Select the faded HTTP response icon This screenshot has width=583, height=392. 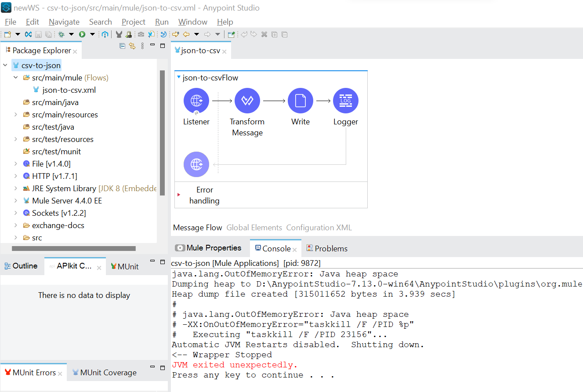pyautogui.click(x=196, y=164)
